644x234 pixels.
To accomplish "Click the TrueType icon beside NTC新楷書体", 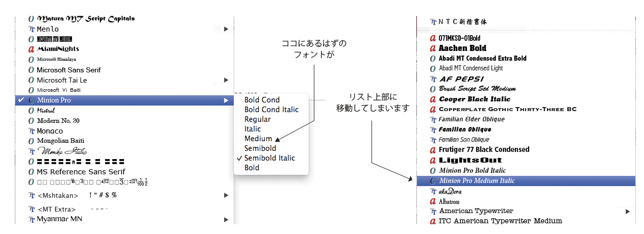I will pyautogui.click(x=433, y=22).
